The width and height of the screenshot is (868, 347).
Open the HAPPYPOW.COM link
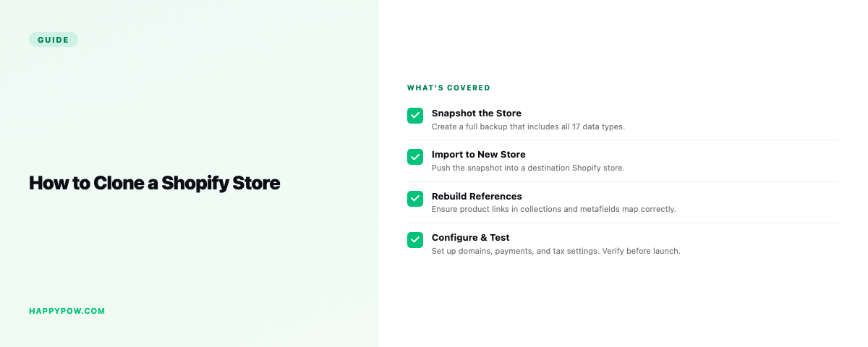tap(67, 311)
